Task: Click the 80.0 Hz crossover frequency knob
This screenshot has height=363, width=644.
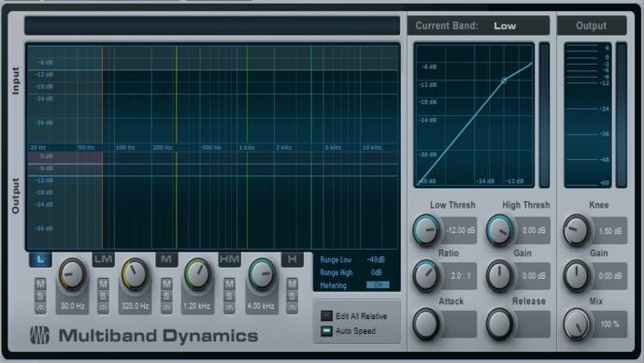Action: 72,274
